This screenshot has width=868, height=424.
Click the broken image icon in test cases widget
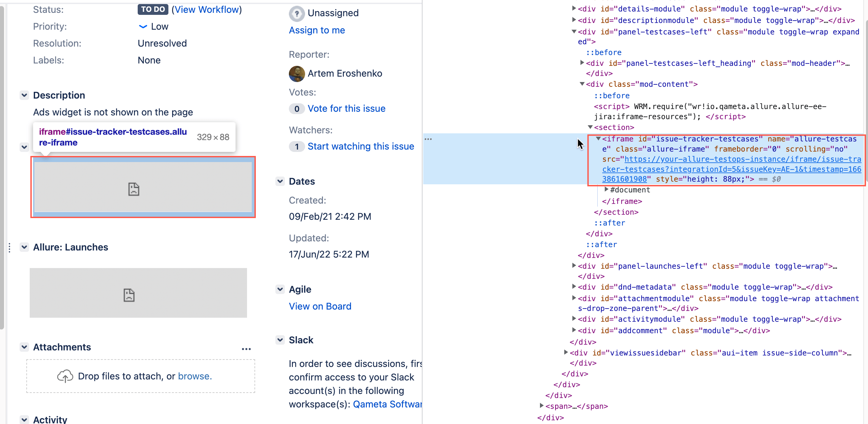[x=135, y=189]
